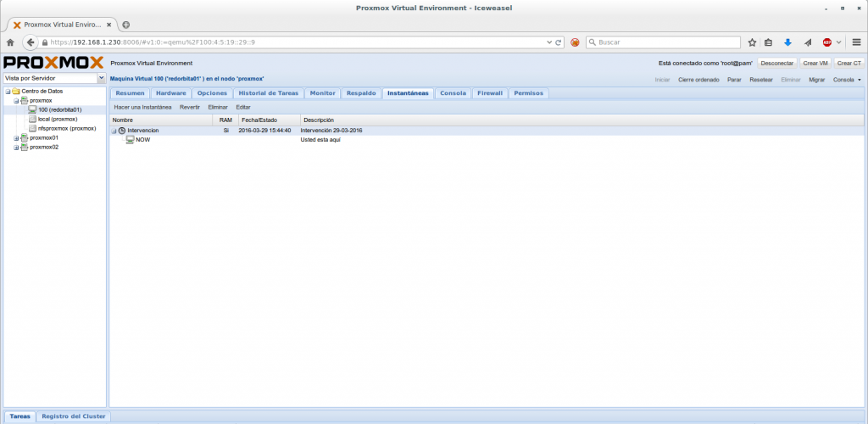The height and width of the screenshot is (424, 868).
Task: Click the VM 100 redorbita01 monitor icon
Action: click(x=32, y=109)
